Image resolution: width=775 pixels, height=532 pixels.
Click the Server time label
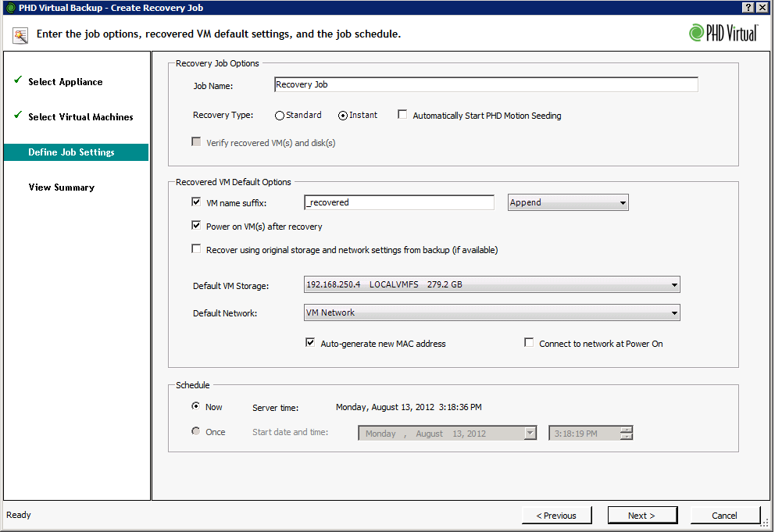[x=275, y=408]
